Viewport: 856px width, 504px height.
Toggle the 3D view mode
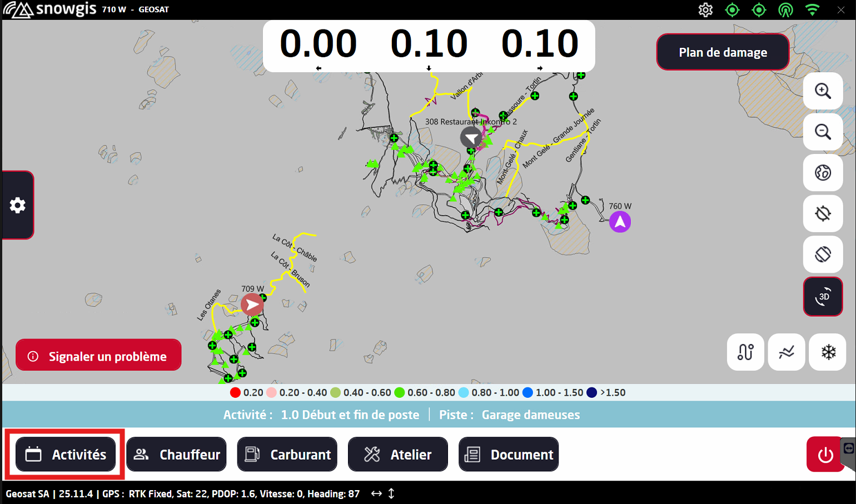[x=823, y=297]
